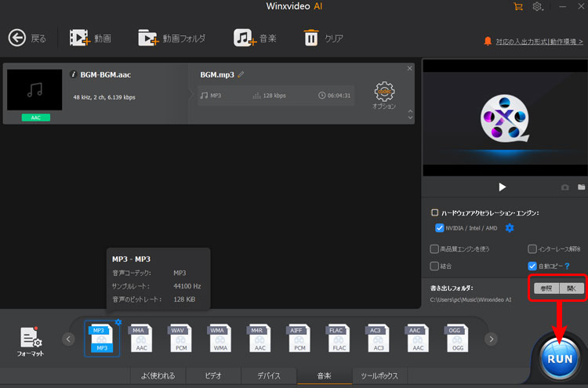Open the settings gear in the title bar
This screenshot has height=388, width=588.
tap(537, 6)
